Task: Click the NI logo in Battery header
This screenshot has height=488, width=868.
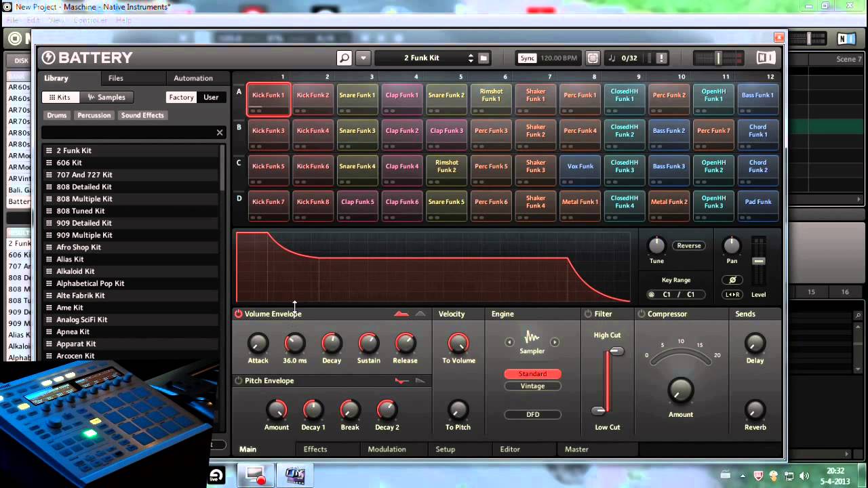Action: tap(766, 58)
